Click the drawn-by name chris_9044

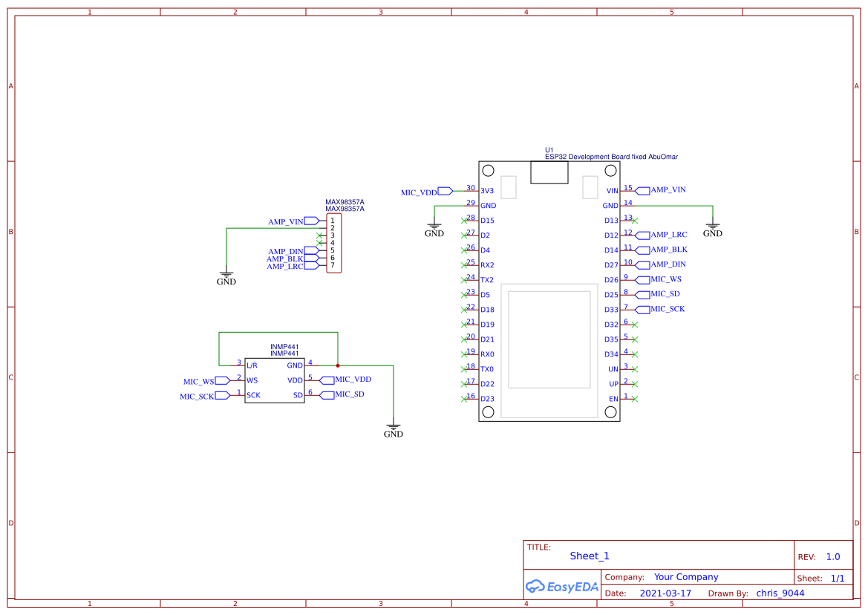pos(780,593)
